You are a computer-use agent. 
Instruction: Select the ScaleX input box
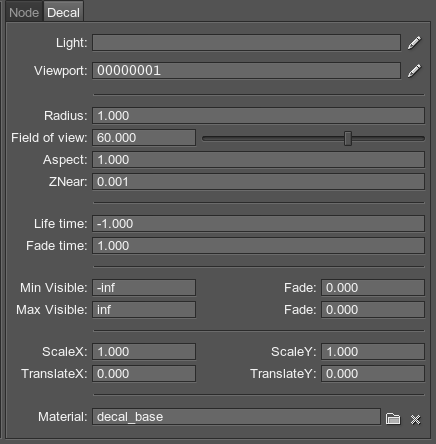click(144, 352)
